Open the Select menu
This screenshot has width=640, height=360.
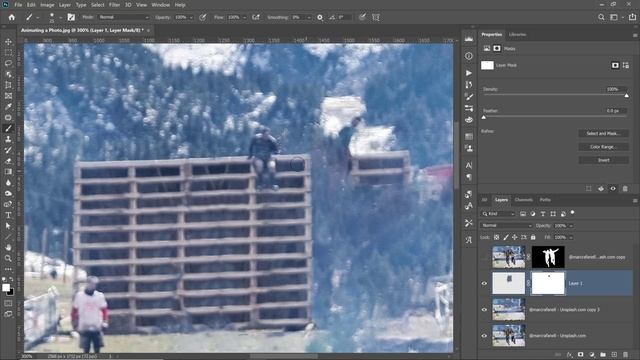pos(98,5)
